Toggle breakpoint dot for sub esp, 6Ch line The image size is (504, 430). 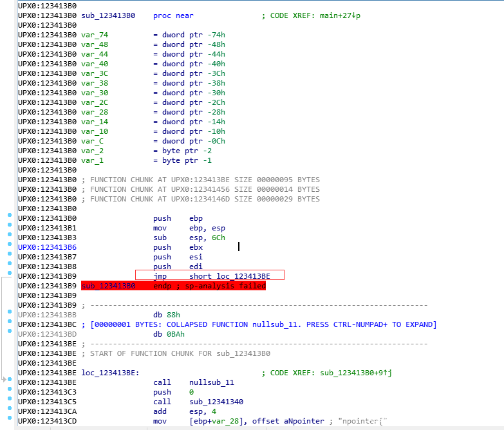pos(10,234)
